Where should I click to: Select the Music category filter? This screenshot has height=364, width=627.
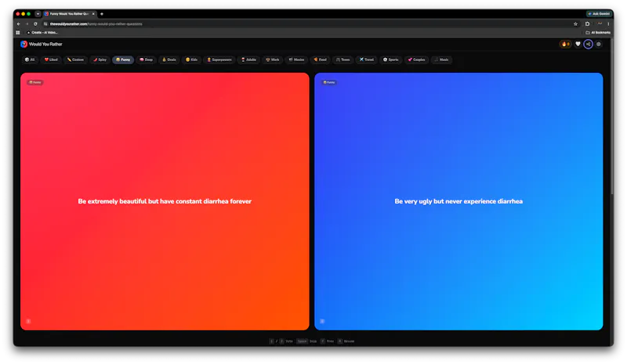pos(441,59)
